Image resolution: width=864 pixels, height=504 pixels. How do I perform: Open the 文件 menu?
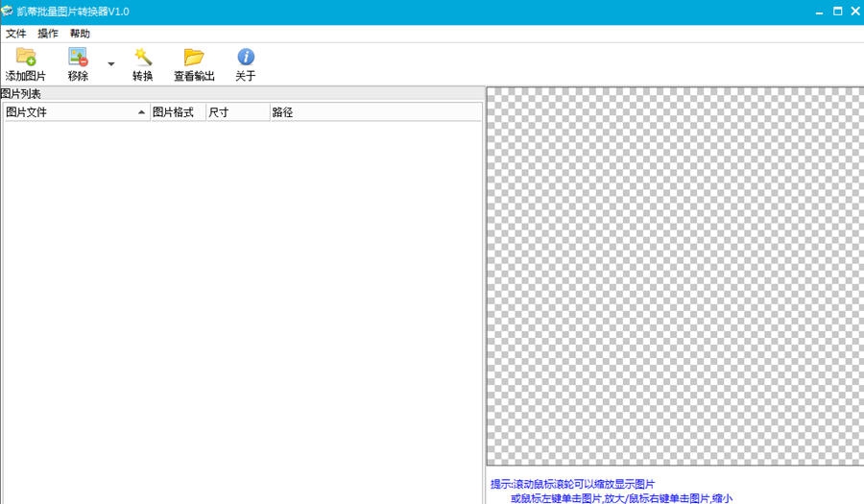[16, 34]
